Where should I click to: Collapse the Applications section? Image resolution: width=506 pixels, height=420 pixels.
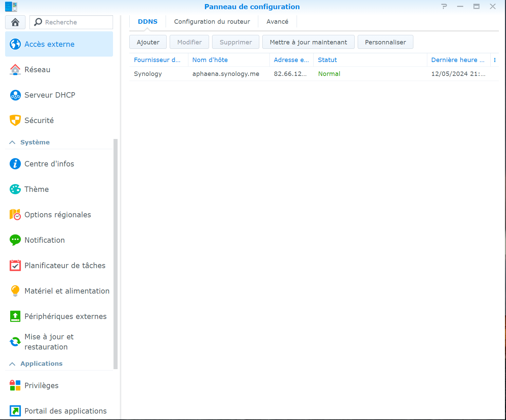[x=12, y=364]
